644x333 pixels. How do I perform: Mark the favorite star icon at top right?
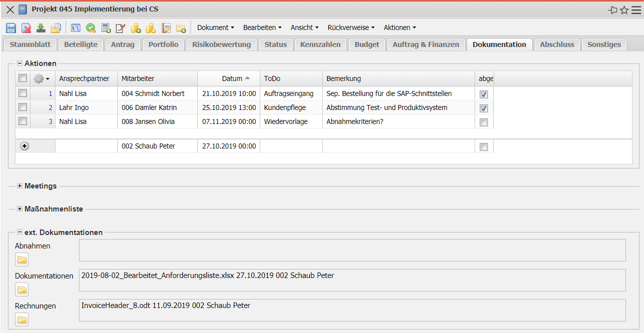pos(624,10)
